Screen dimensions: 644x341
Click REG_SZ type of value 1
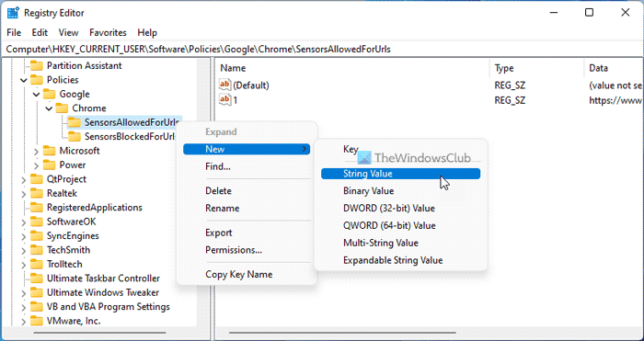tap(510, 99)
